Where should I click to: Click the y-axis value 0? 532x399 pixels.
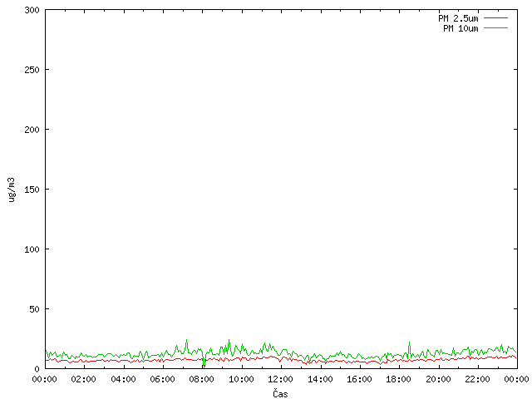coord(37,369)
